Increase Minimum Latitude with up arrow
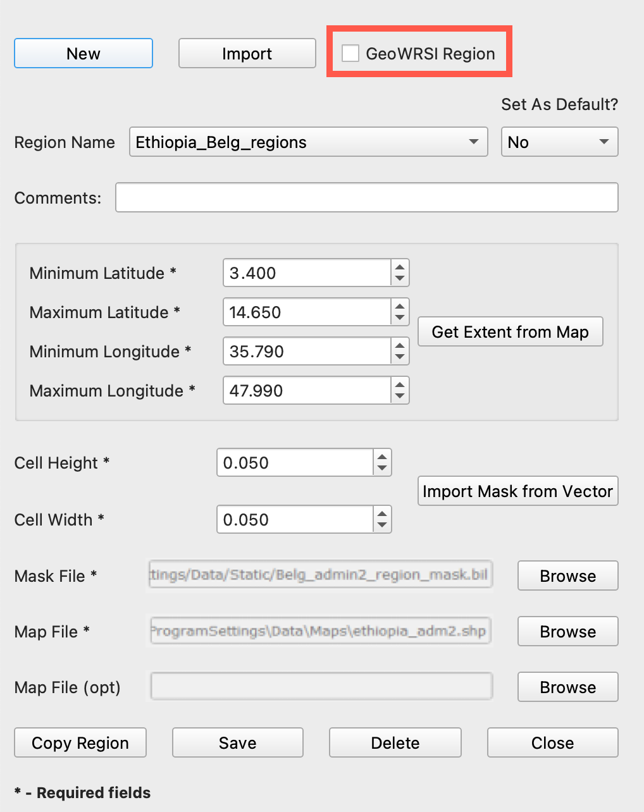Image resolution: width=644 pixels, height=812 pixels. [400, 268]
